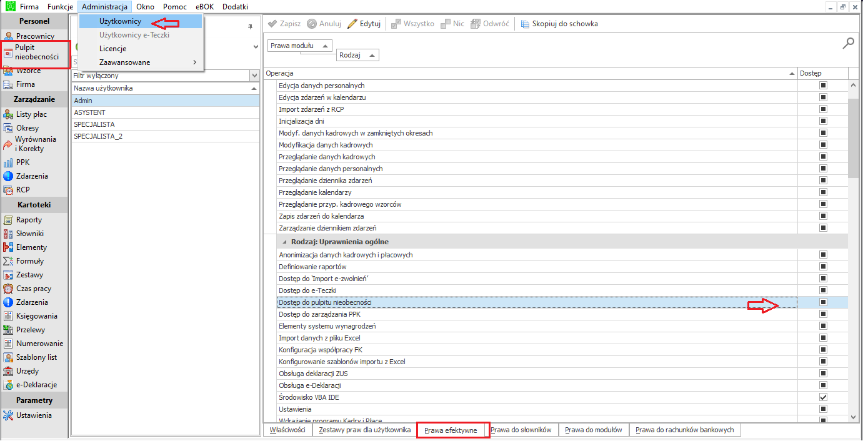The width and height of the screenshot is (868, 446).
Task: Switch to Prawa do słowników tab
Action: [521, 430]
